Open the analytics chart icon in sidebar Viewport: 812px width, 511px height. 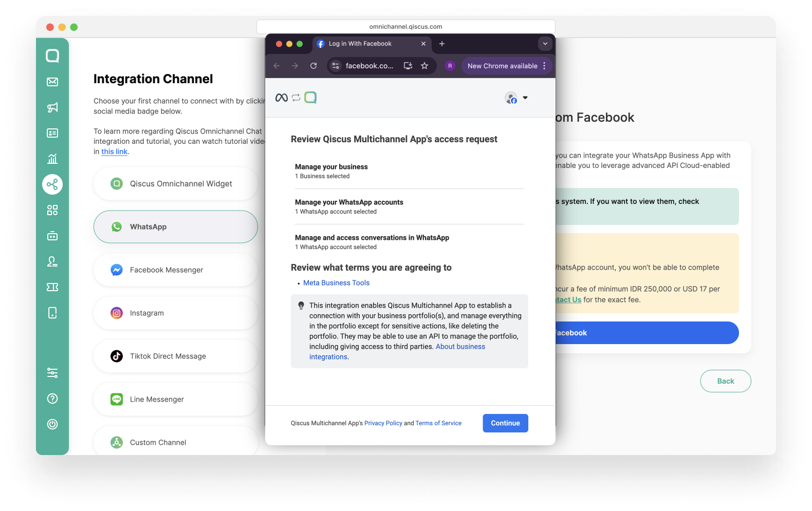[x=52, y=159]
